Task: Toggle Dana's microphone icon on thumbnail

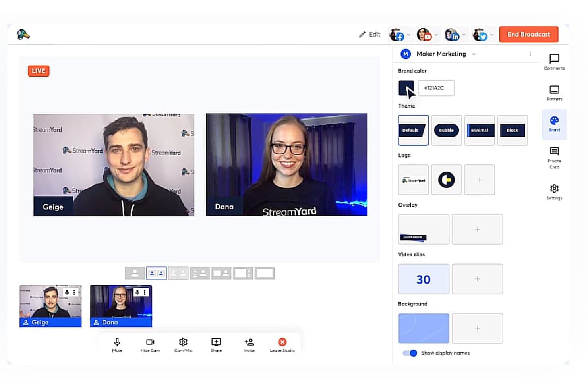Action: coord(137,292)
